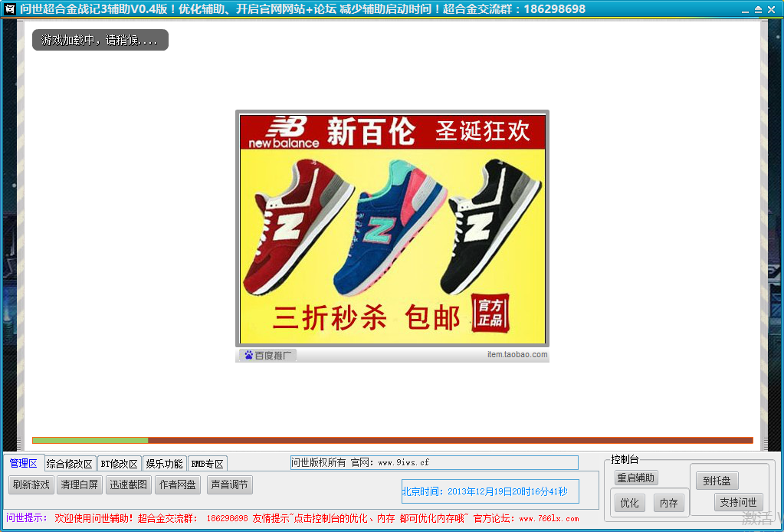The width and height of the screenshot is (784, 532).
Task: Click the 刷新游戏 button
Action: (x=31, y=484)
